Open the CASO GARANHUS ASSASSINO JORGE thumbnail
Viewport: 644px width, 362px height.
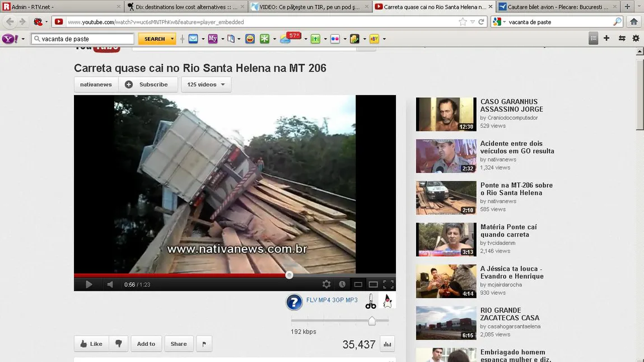446,114
